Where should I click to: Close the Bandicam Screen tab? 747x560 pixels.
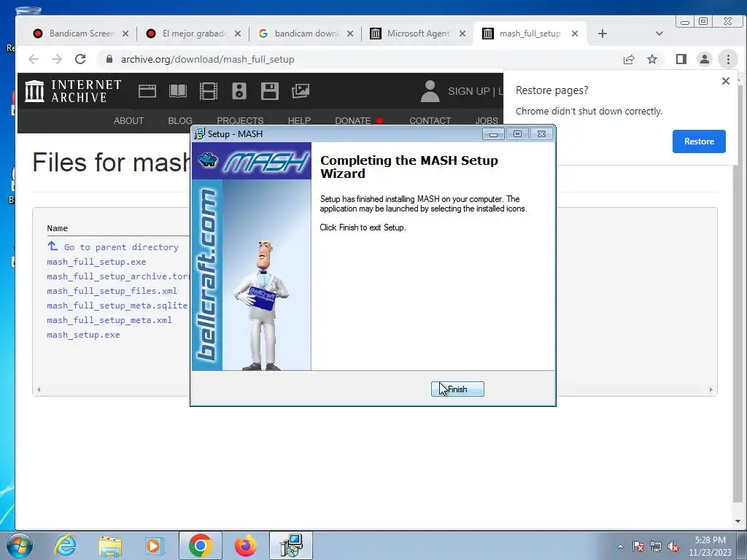(125, 34)
